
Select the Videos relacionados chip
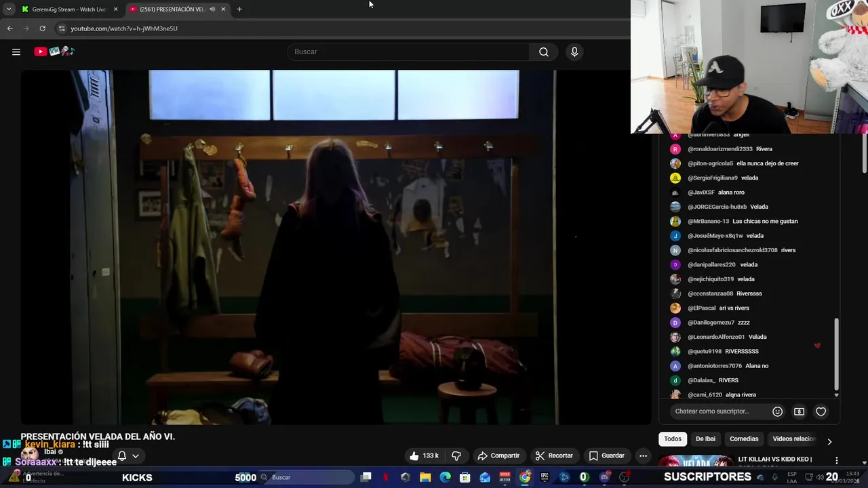coord(793,439)
